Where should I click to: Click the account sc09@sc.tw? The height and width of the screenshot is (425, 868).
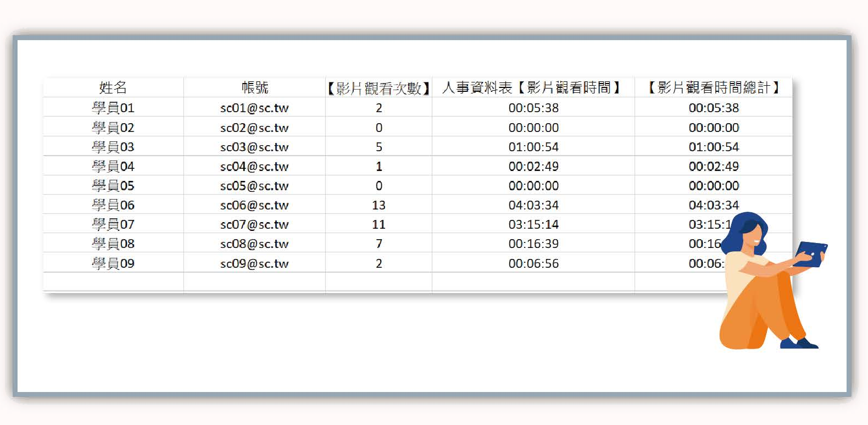pyautogui.click(x=254, y=263)
